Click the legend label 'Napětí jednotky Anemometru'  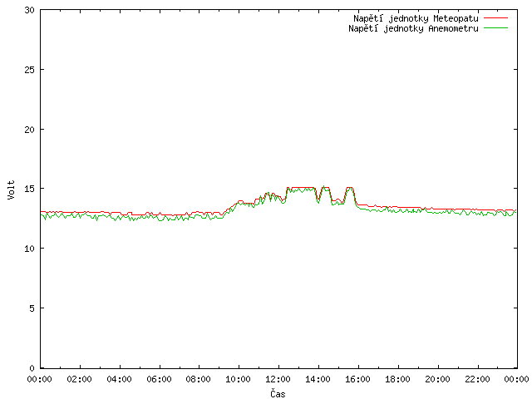[x=413, y=28]
